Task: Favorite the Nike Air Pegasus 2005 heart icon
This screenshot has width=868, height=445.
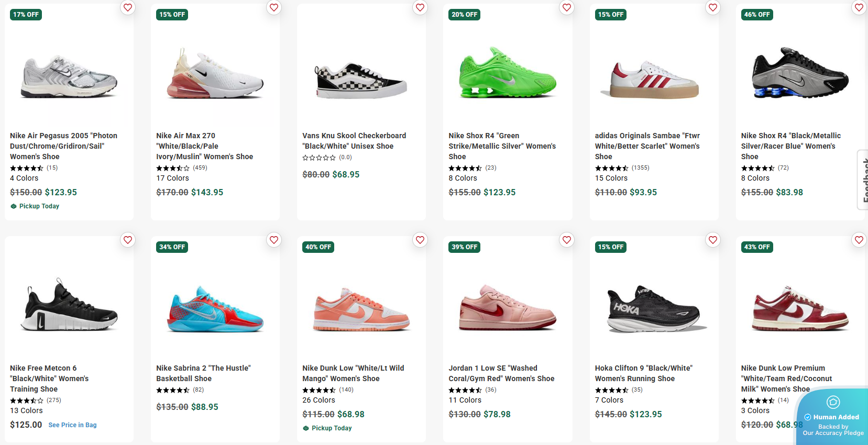Action: 127,7
